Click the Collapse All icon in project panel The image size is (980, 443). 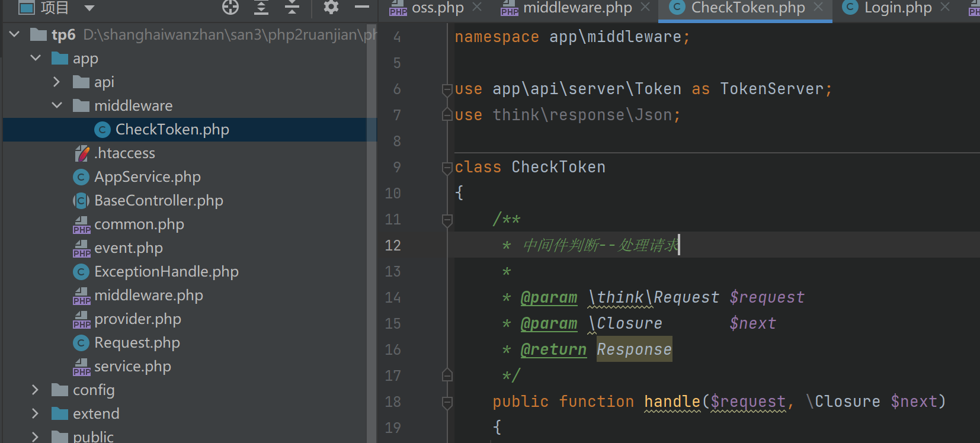tap(292, 7)
